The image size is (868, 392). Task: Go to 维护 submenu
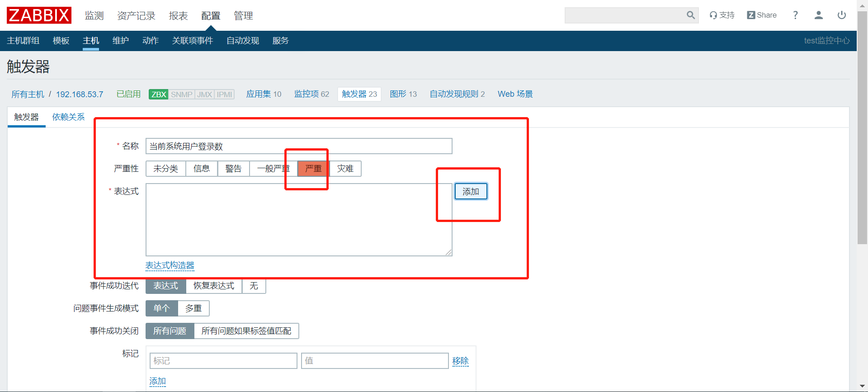pos(121,41)
